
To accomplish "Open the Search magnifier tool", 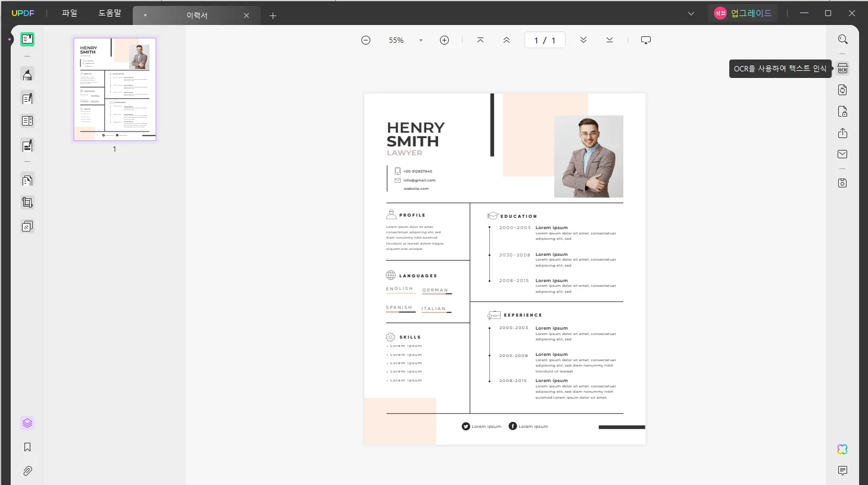I will coord(842,39).
